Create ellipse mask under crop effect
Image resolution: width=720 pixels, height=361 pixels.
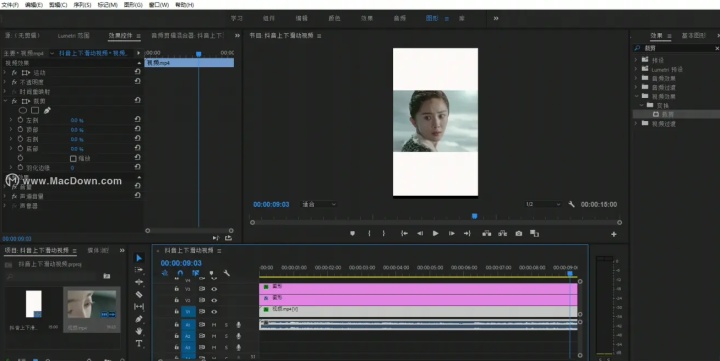pyautogui.click(x=22, y=110)
